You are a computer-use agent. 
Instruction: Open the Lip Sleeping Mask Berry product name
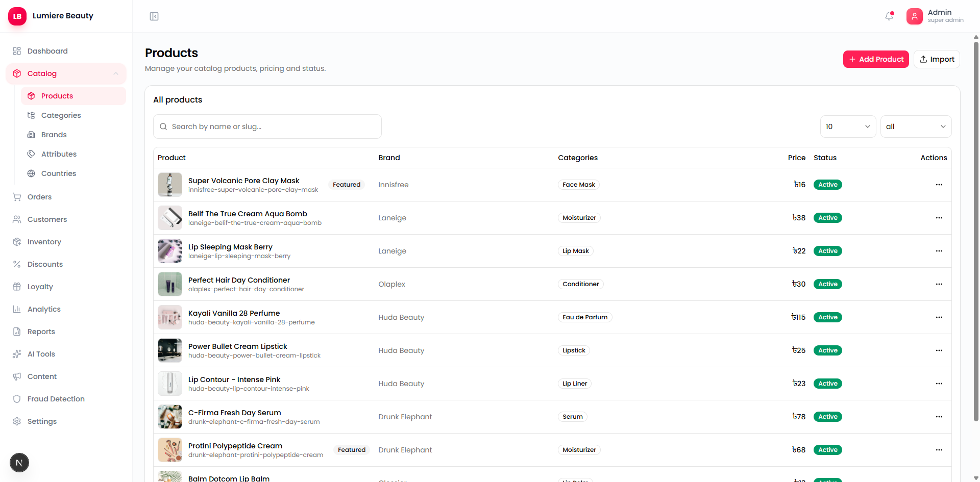pos(230,247)
